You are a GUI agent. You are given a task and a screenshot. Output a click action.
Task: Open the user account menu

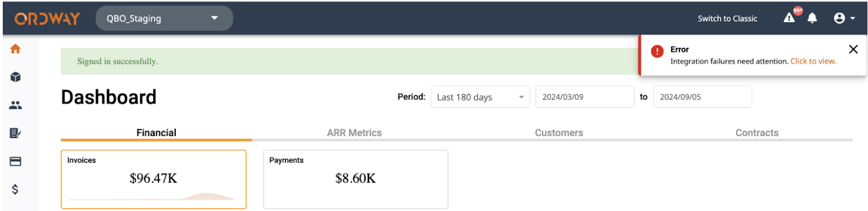[x=844, y=18]
